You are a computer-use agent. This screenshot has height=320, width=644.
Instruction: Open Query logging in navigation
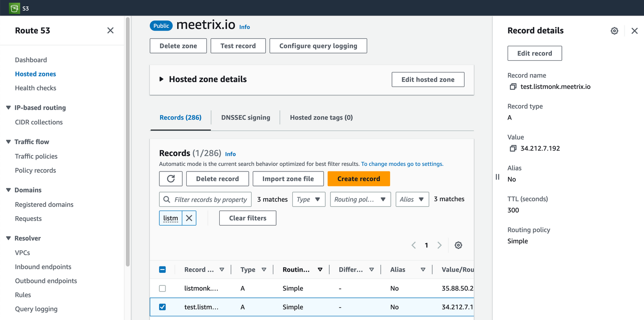(36, 309)
